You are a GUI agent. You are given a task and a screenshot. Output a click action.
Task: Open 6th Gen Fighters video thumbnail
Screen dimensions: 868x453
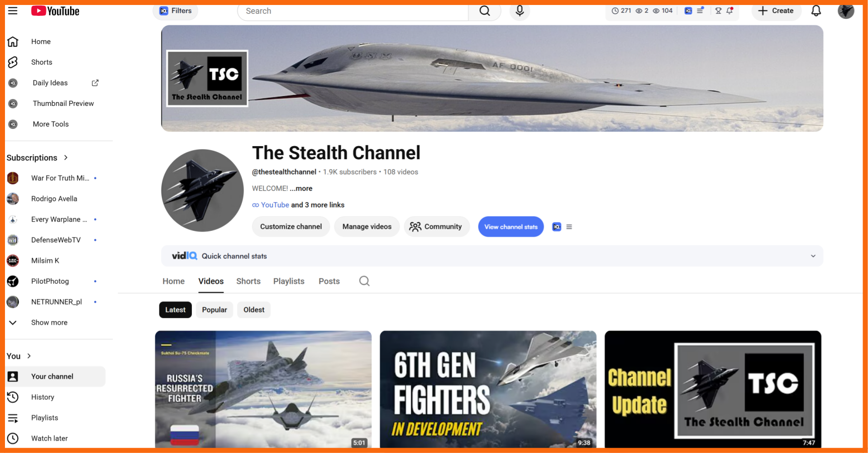pos(488,390)
